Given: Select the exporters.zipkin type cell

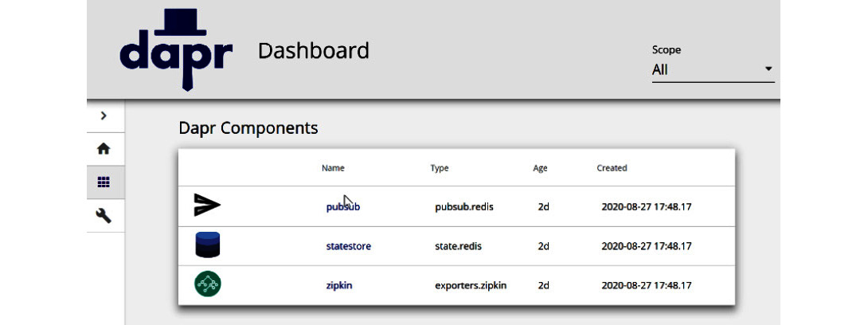Looking at the screenshot, I should tap(471, 286).
